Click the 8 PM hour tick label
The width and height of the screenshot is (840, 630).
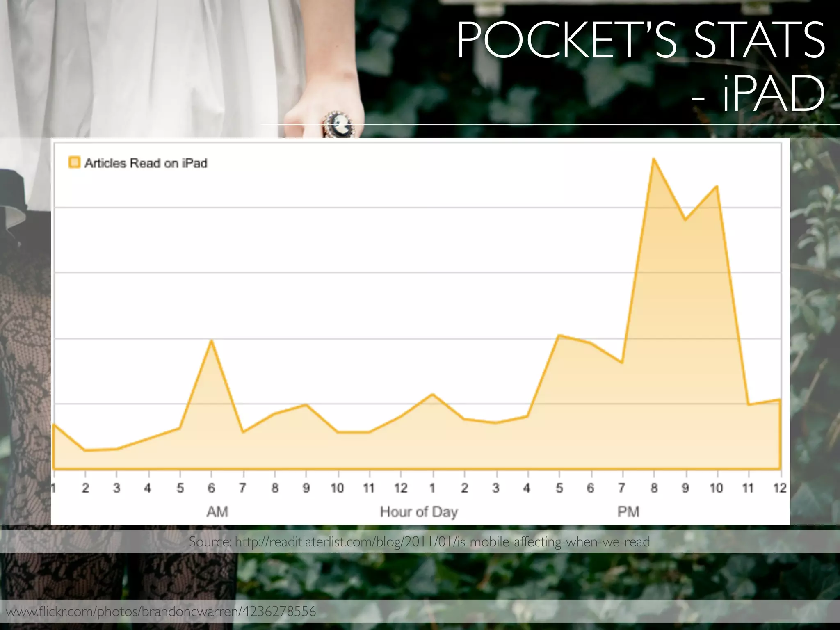coord(654,488)
